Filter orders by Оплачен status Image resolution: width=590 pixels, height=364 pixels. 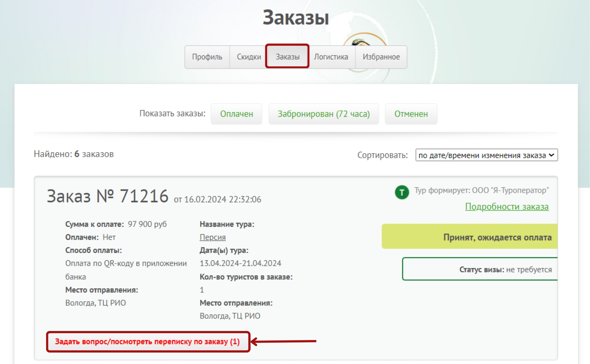click(x=236, y=114)
